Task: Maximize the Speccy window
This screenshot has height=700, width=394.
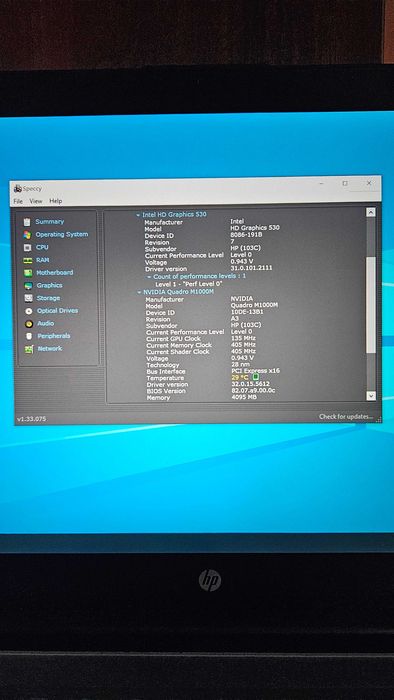Action: pos(344,183)
